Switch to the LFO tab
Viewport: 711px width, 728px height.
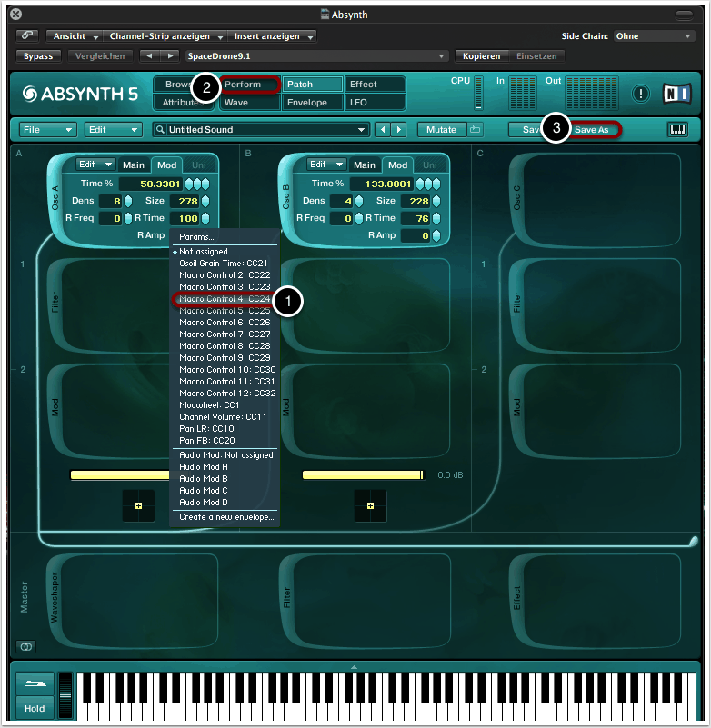click(x=375, y=102)
